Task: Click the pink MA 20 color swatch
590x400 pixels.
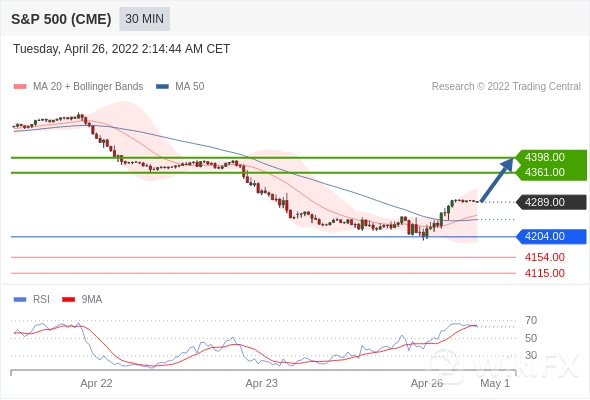Action: pos(20,87)
